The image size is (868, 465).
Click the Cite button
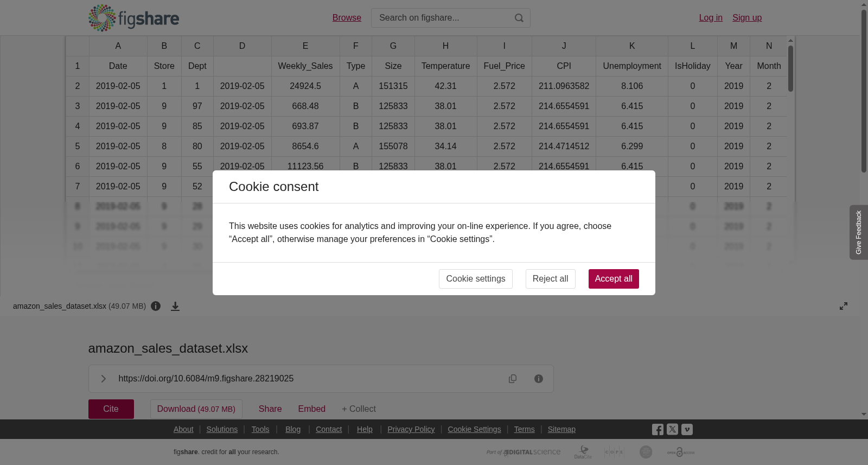[x=111, y=409]
